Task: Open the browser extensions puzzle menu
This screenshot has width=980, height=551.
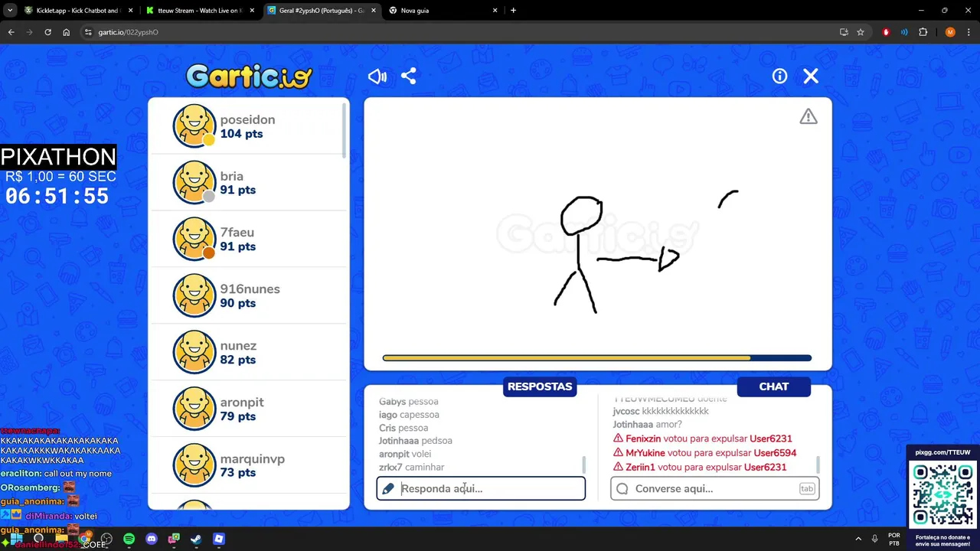Action: click(923, 32)
